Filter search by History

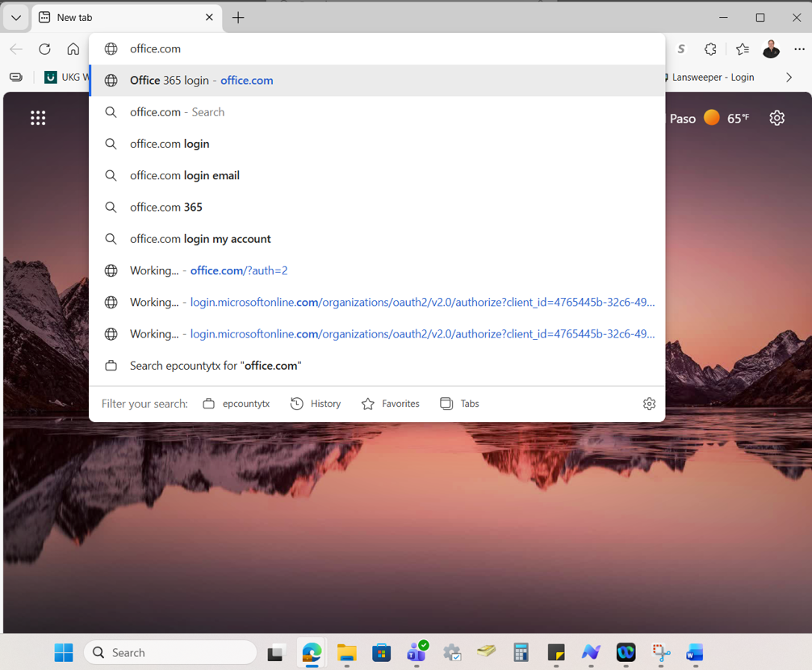click(316, 404)
